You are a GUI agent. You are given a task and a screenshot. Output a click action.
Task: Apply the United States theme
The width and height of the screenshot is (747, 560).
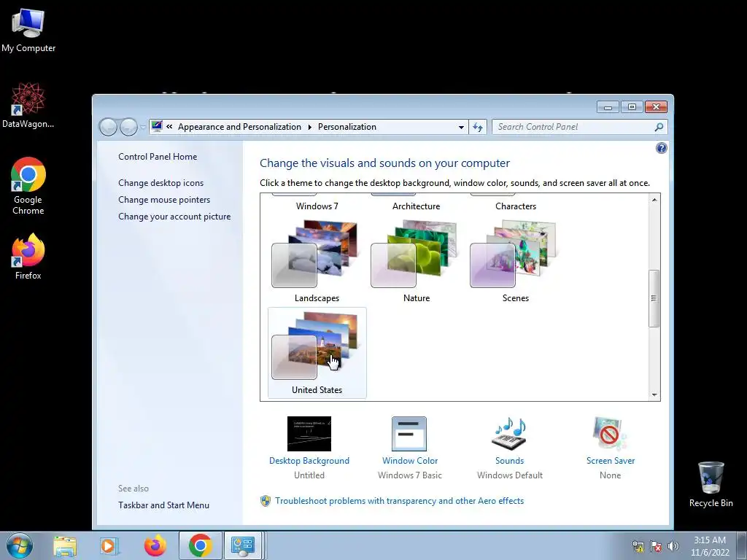click(x=317, y=353)
